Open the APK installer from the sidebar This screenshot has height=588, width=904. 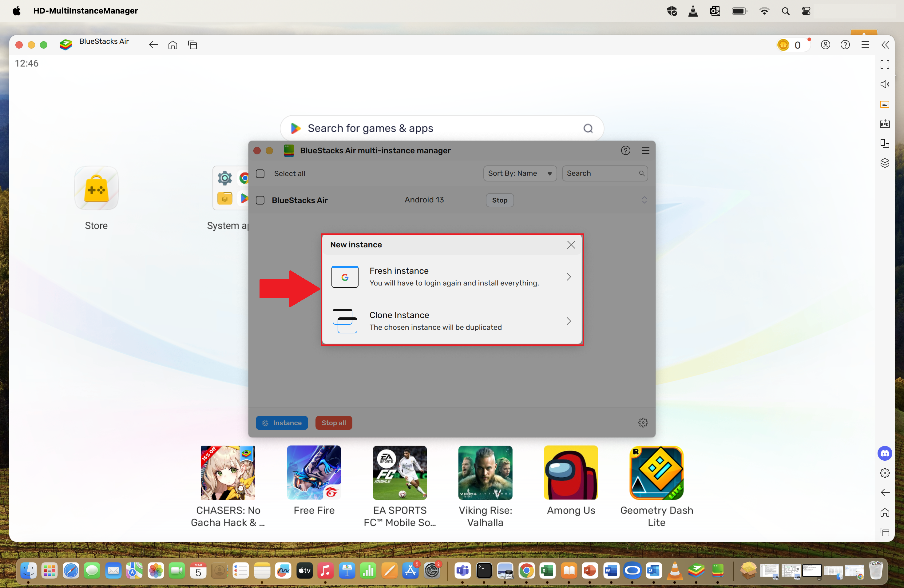click(x=885, y=123)
